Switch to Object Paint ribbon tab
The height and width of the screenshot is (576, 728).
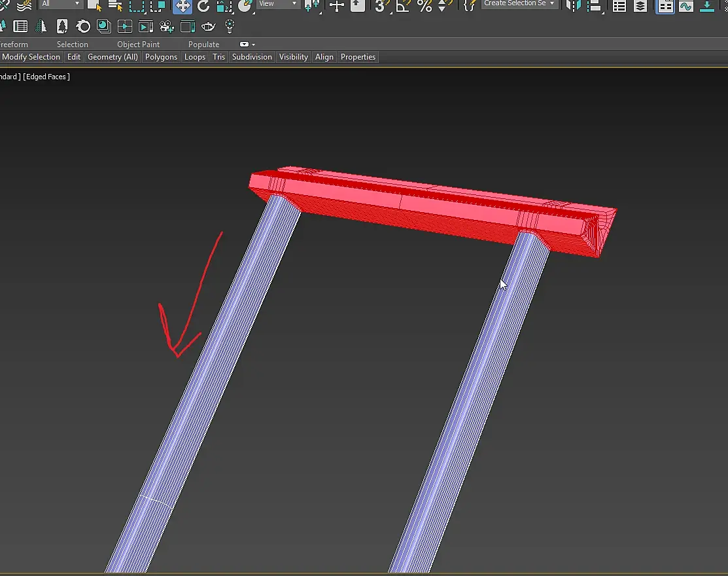pos(139,44)
